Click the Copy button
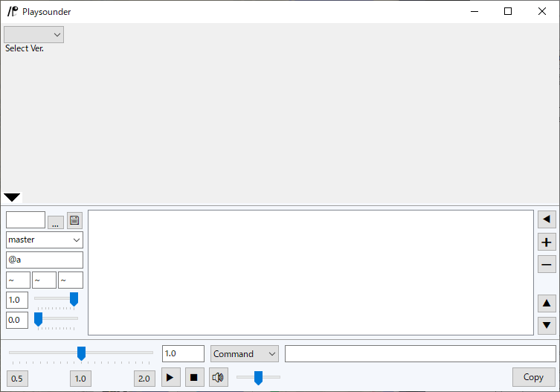Screen dimensions: 560x392 [x=533, y=377]
